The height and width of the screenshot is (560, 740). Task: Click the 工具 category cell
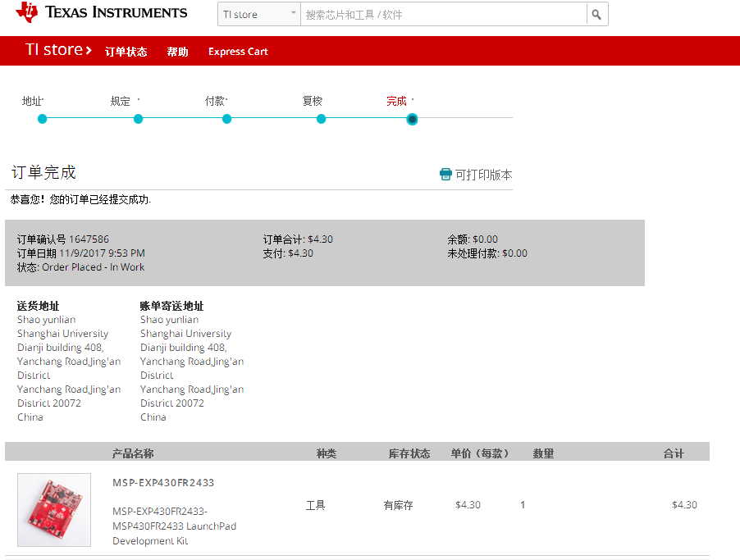[x=316, y=505]
